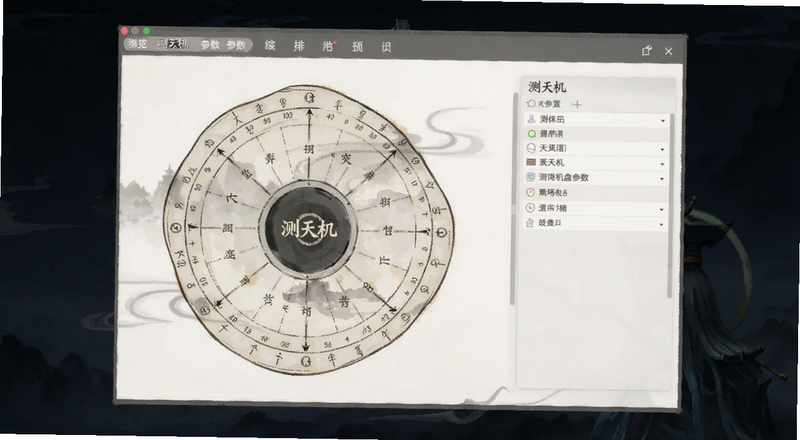Viewport: 800px width, 440px height.
Task: Select the orange-clock row in the panel list
Action: [x=595, y=193]
